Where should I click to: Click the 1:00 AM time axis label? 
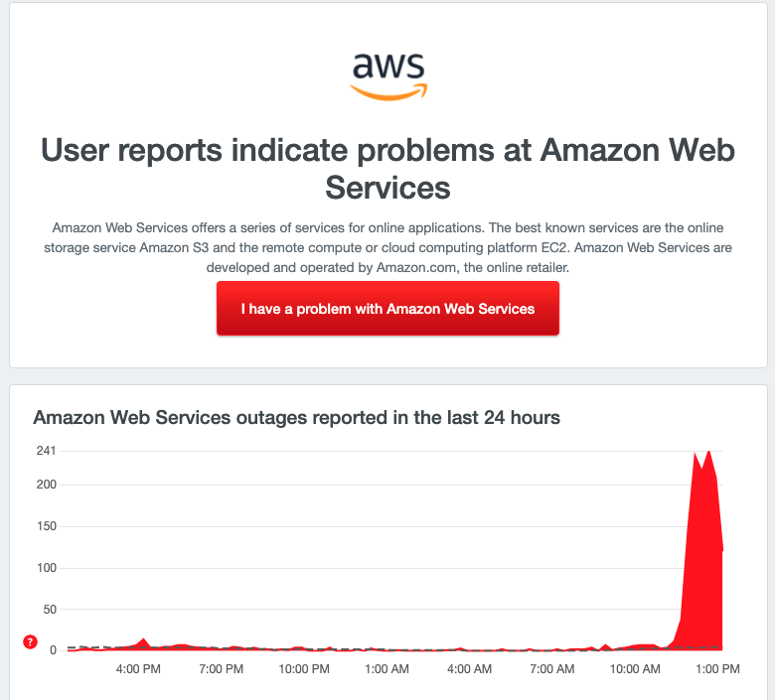tap(387, 669)
